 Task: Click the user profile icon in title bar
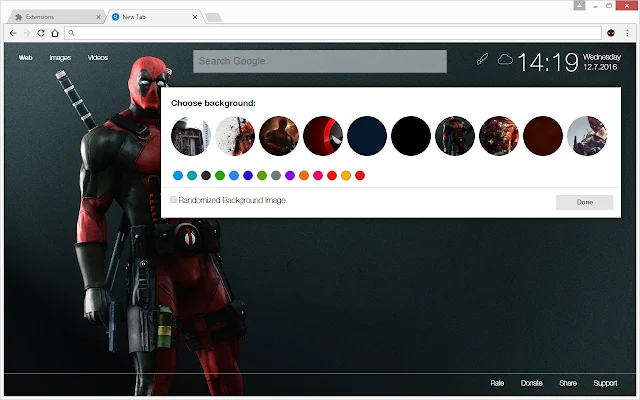pos(579,5)
